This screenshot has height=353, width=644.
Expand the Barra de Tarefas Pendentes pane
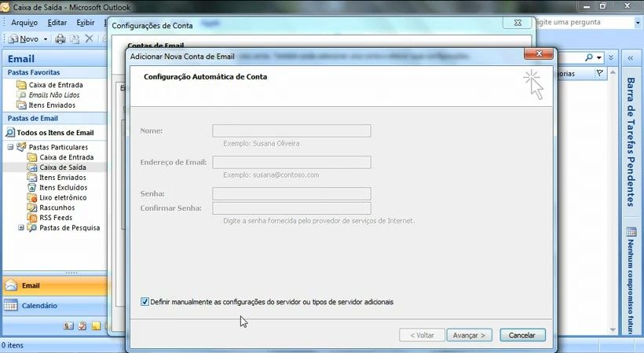click(630, 58)
